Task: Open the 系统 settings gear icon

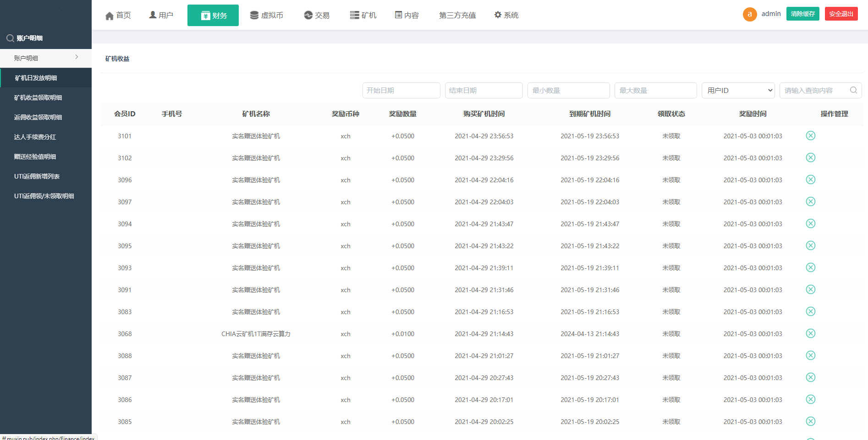Action: pos(498,15)
